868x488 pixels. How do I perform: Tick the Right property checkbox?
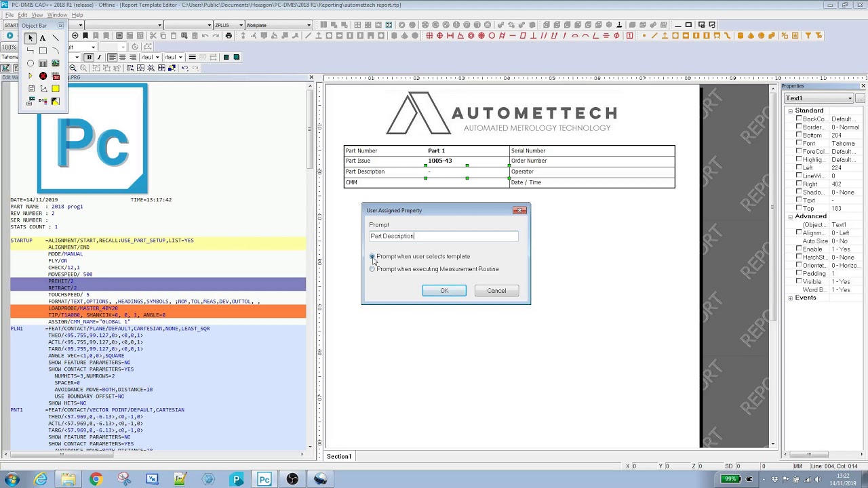[799, 184]
